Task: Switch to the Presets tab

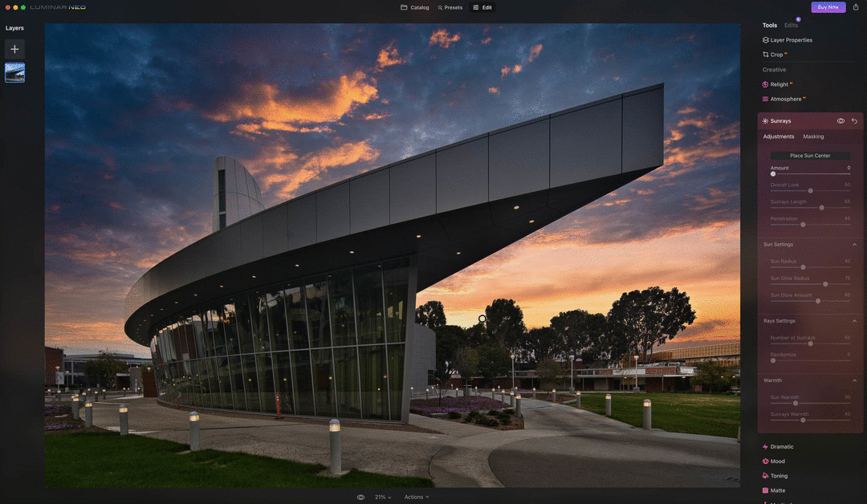Action: pos(450,7)
